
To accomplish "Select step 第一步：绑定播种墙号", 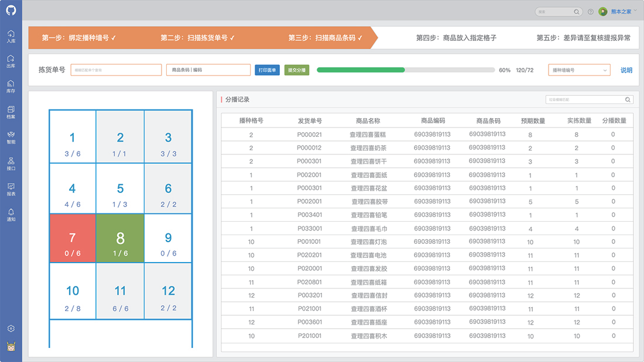I will (79, 38).
